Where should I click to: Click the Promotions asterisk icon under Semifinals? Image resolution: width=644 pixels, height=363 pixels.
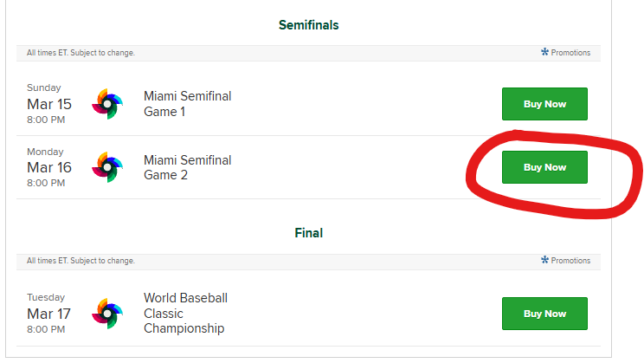[x=544, y=52]
